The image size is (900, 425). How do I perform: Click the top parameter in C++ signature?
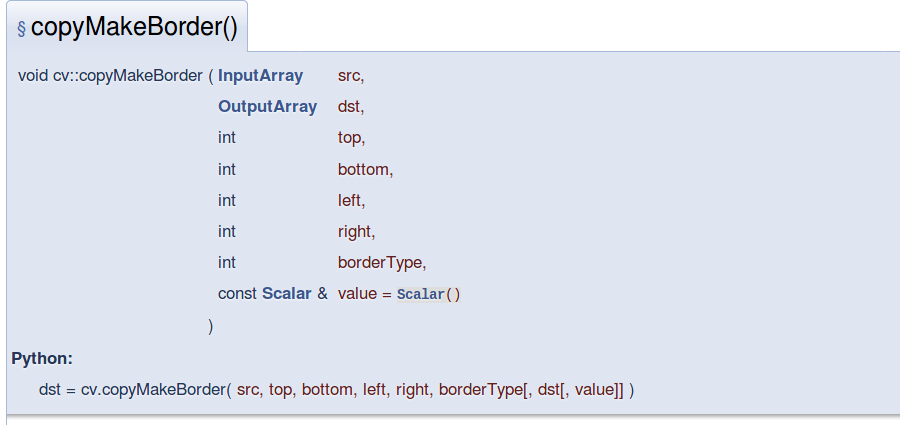click(350, 138)
